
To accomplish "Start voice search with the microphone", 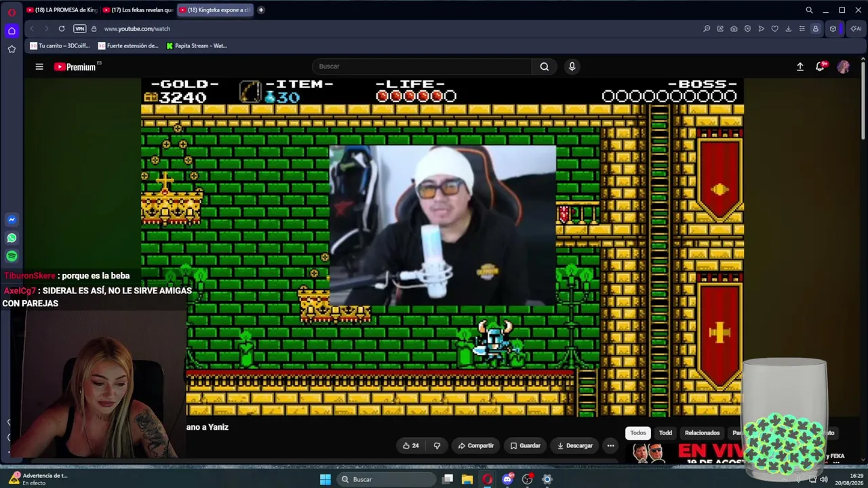I will point(572,66).
